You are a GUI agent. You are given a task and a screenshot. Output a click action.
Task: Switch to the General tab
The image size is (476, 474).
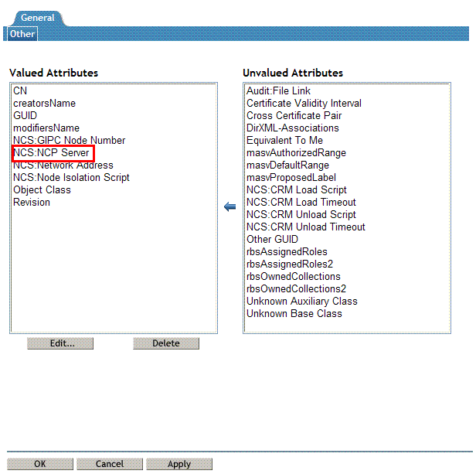[37, 18]
